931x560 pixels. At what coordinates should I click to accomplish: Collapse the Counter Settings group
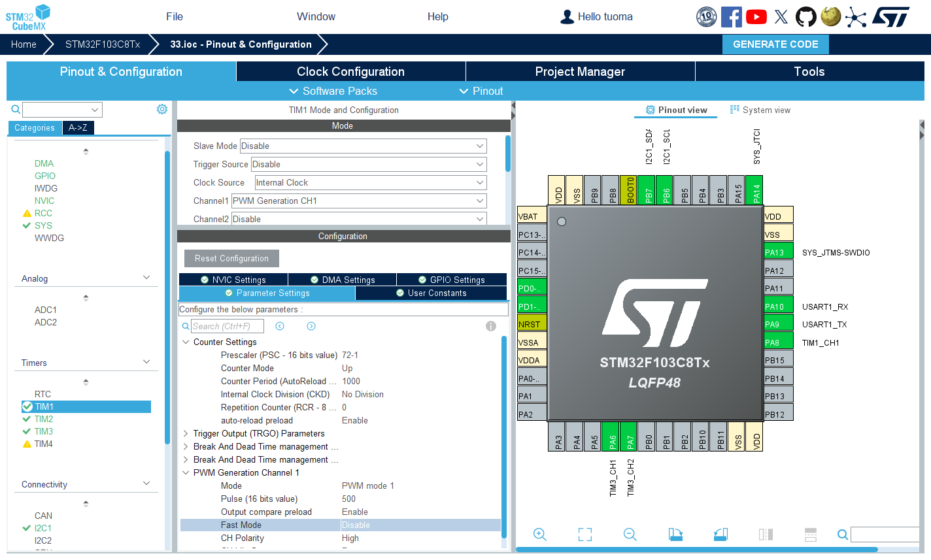point(186,342)
